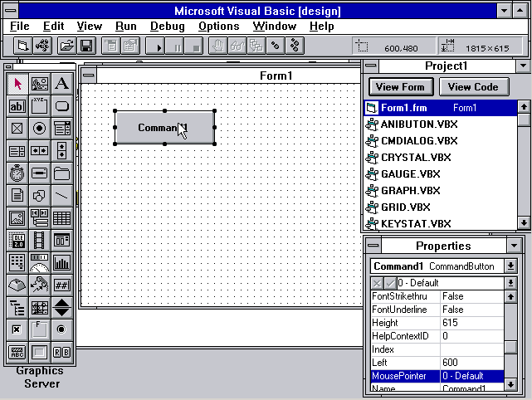Select the Height property row
This screenshot has height=400, width=532.
(x=437, y=323)
